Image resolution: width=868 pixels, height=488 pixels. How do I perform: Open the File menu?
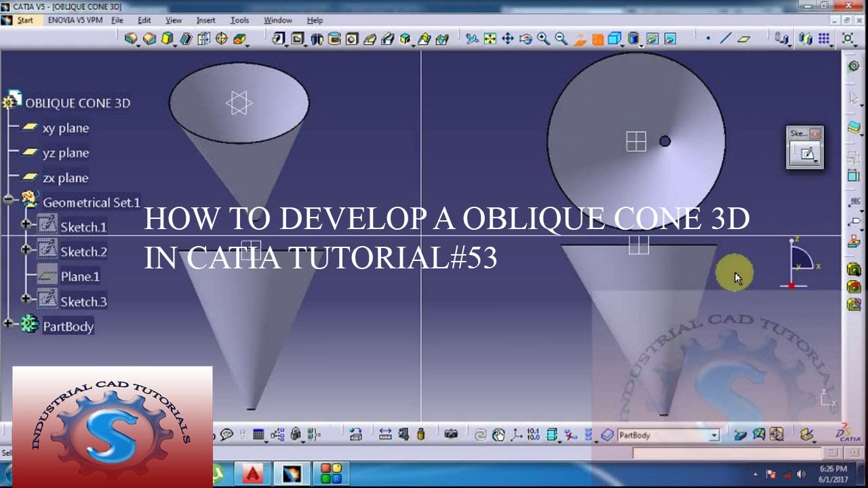click(117, 20)
